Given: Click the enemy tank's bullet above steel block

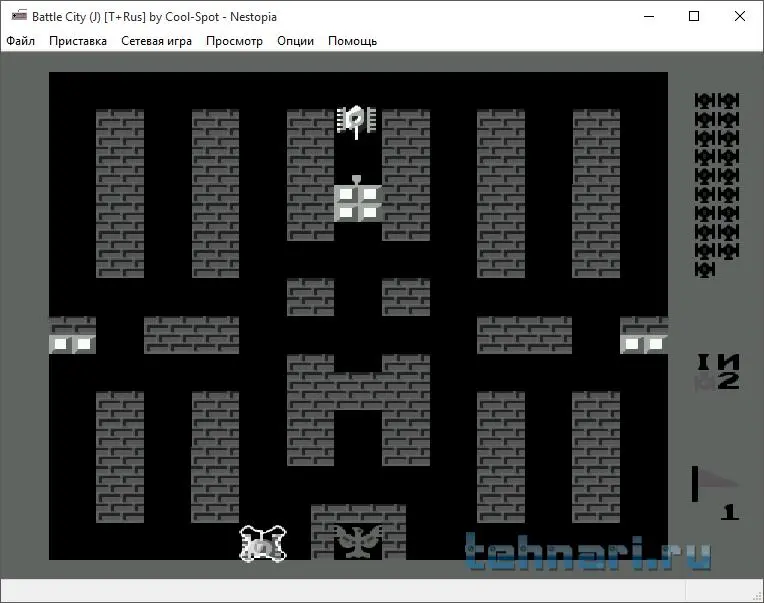Looking at the screenshot, I should point(356,179).
